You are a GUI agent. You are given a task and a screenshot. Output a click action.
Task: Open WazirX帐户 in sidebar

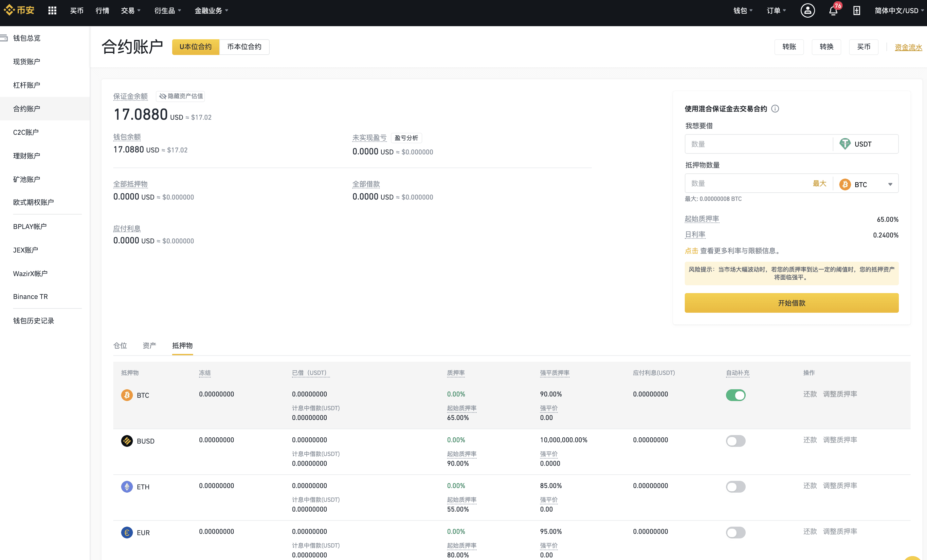(30, 273)
